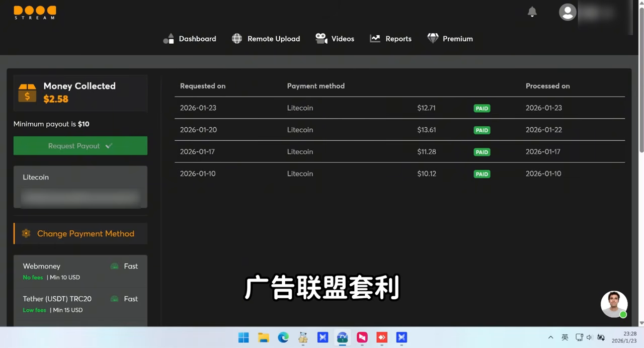The height and width of the screenshot is (348, 644).
Task: Click the Request Payout button
Action: point(80,146)
